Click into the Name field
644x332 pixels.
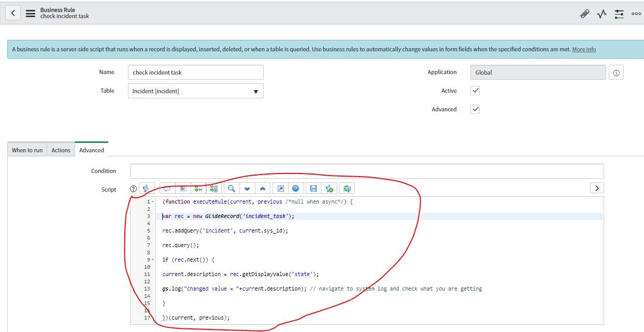195,72
